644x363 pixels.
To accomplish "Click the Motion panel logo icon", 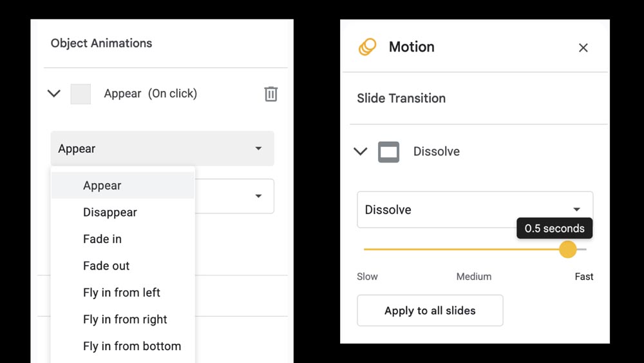I will (368, 47).
